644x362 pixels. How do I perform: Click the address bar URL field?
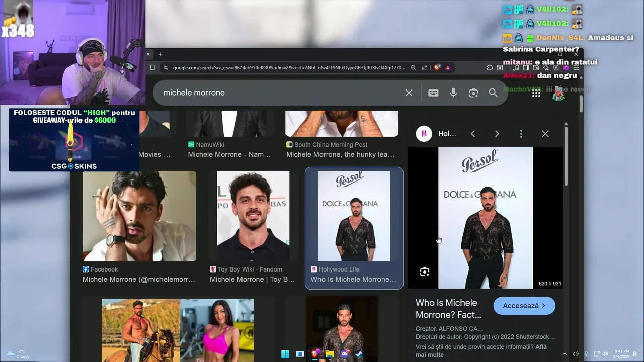point(288,67)
